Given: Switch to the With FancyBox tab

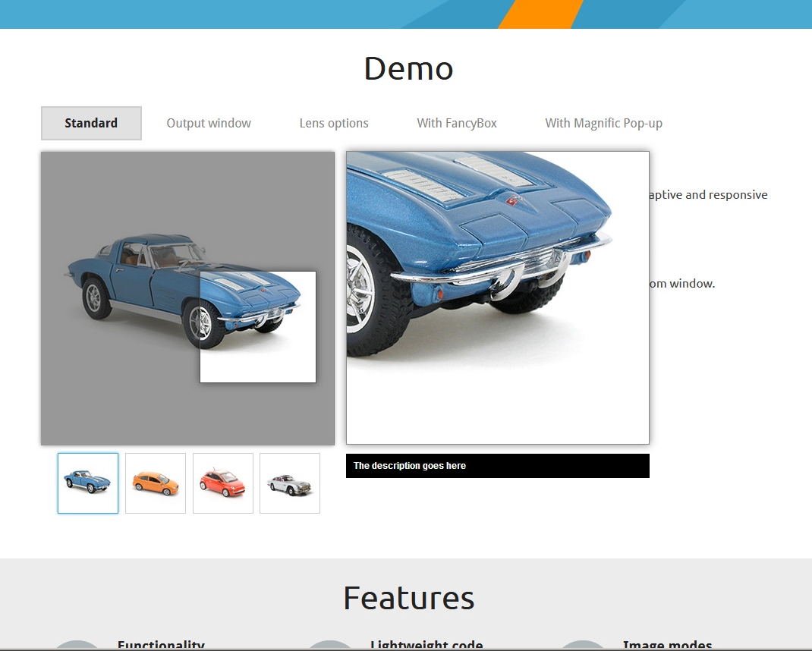Looking at the screenshot, I should pyautogui.click(x=457, y=124).
